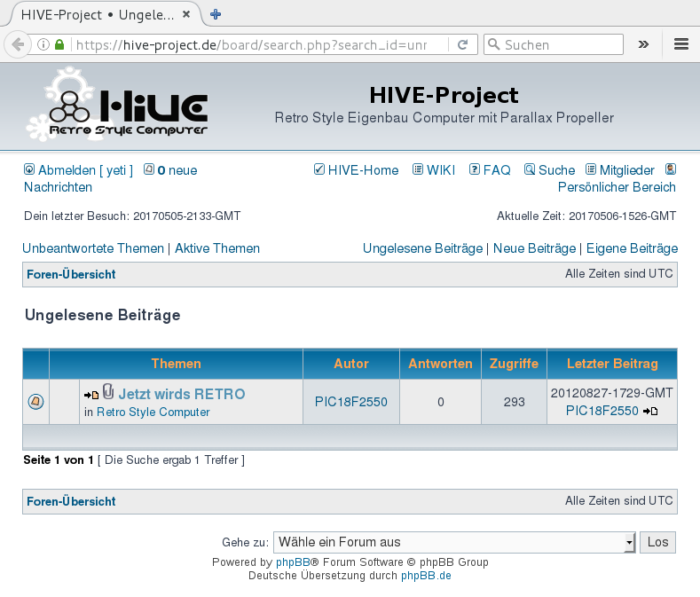Click the Suchen search input field
Image resolution: width=700 pixels, height=597 pixels.
559,44
